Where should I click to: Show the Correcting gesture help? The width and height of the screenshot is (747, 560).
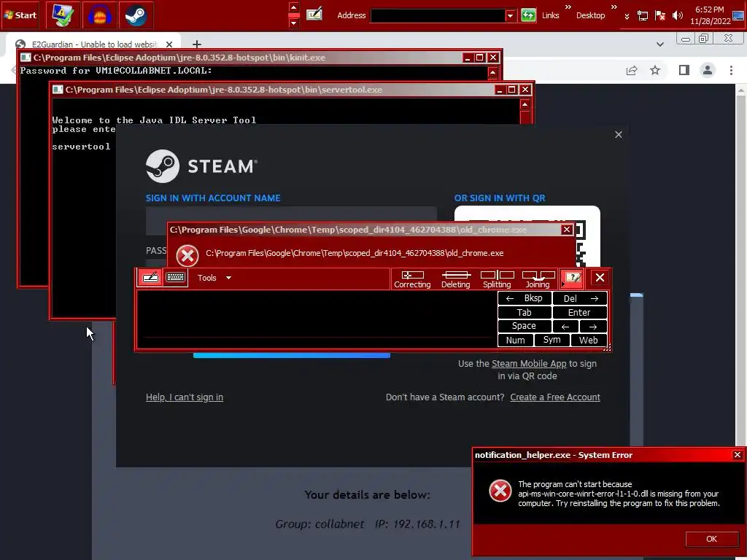[412, 279]
